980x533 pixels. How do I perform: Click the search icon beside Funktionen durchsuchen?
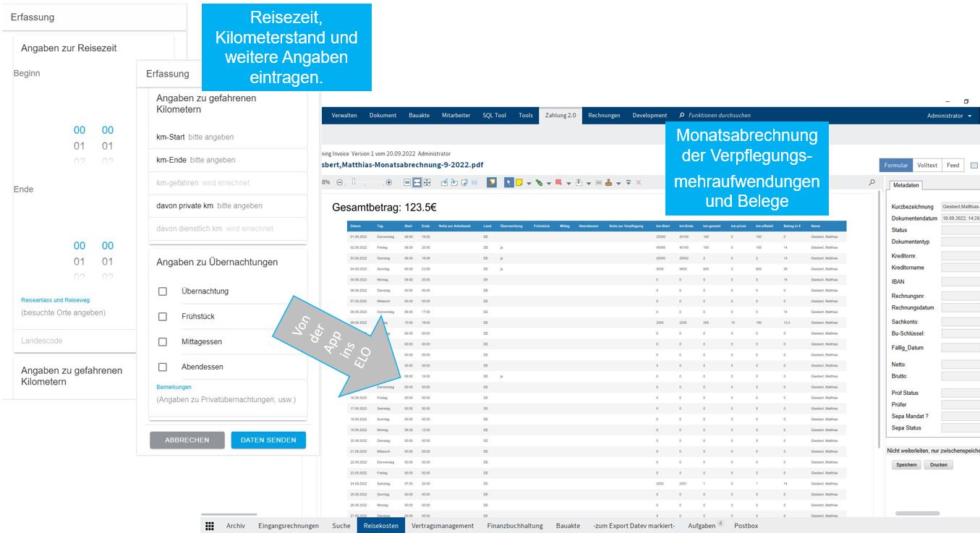[682, 115]
